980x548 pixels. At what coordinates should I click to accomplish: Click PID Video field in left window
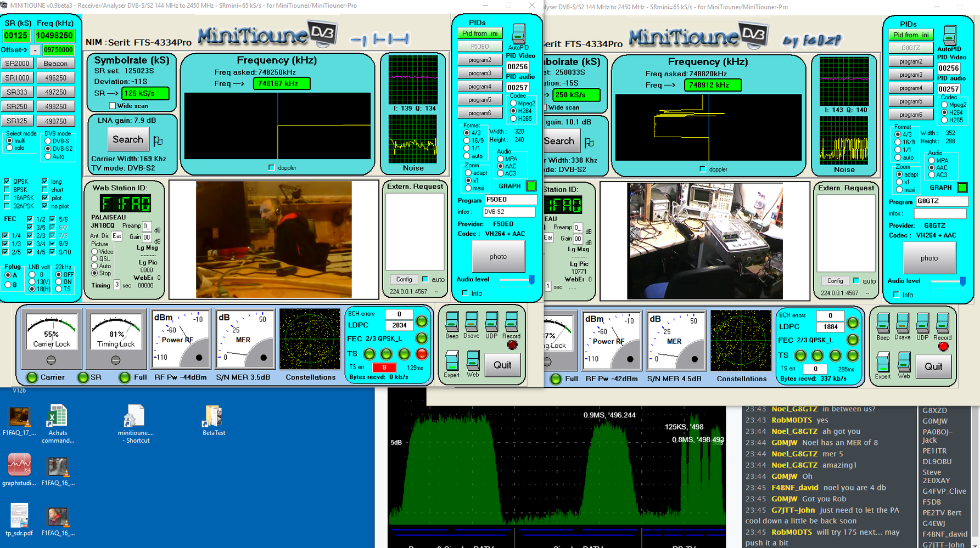(517, 66)
